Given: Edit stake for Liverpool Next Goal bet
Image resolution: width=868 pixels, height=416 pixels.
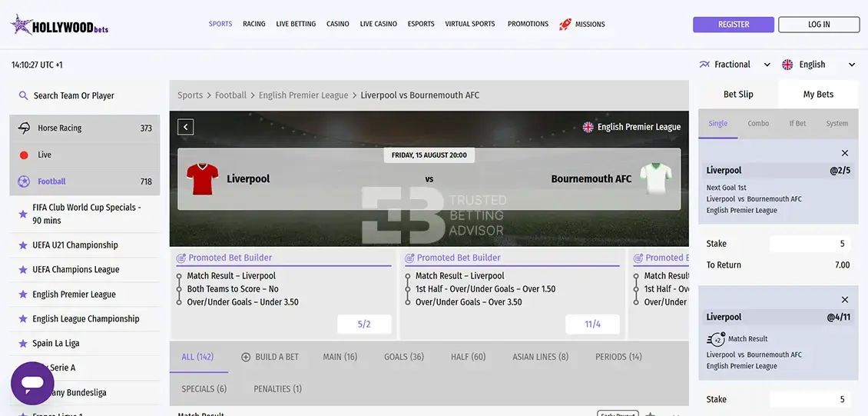Looking at the screenshot, I should pos(810,244).
